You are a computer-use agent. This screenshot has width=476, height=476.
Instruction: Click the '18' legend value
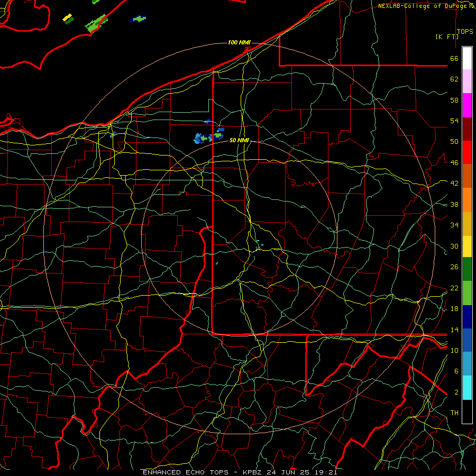point(454,309)
